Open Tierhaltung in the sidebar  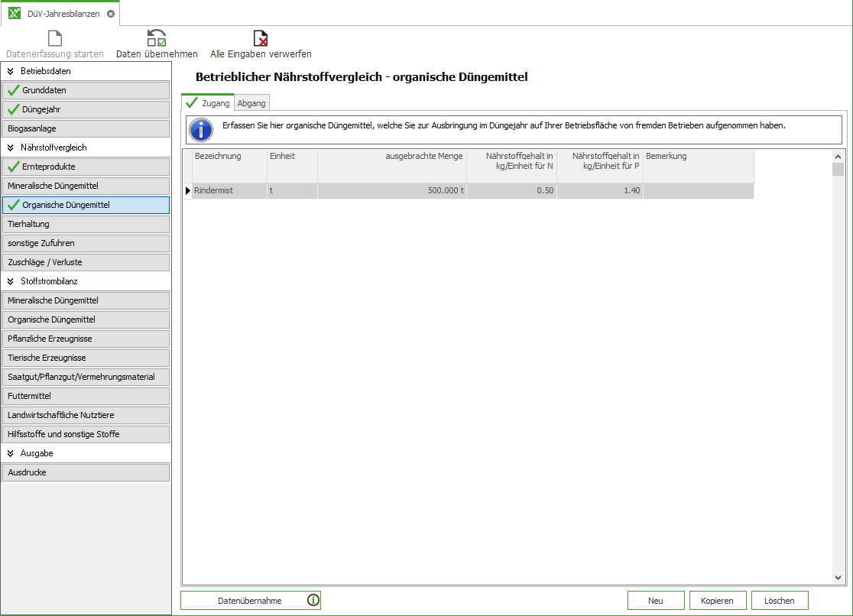click(86, 224)
